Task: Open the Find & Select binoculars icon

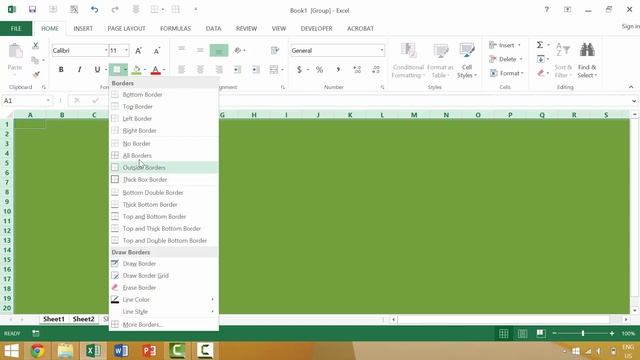Action: [x=587, y=51]
